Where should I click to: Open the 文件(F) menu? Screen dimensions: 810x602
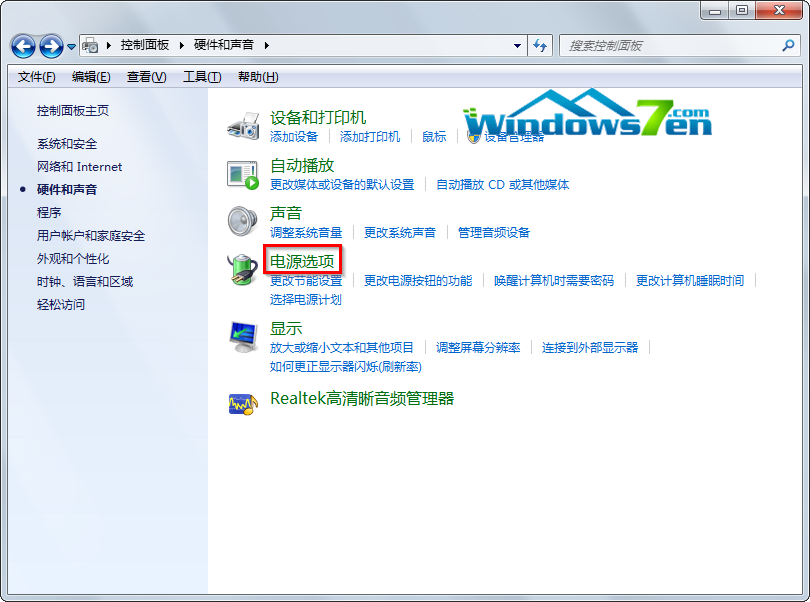pyautogui.click(x=37, y=77)
